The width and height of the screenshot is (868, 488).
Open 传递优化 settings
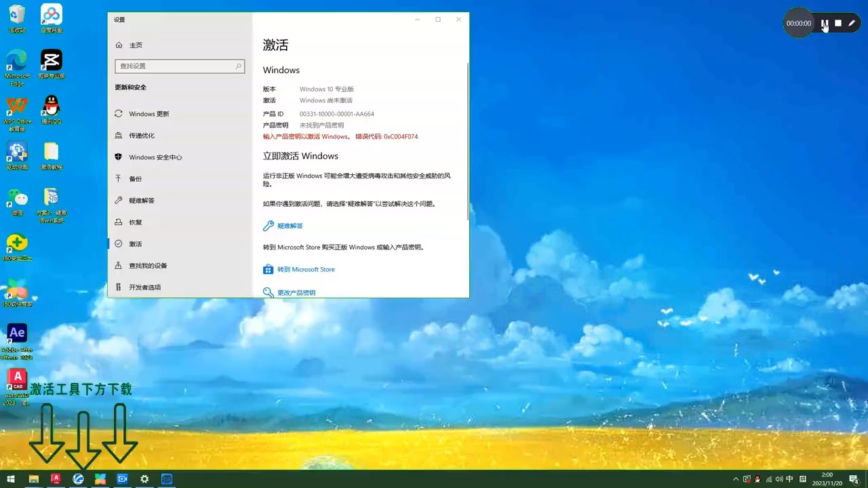tap(142, 135)
